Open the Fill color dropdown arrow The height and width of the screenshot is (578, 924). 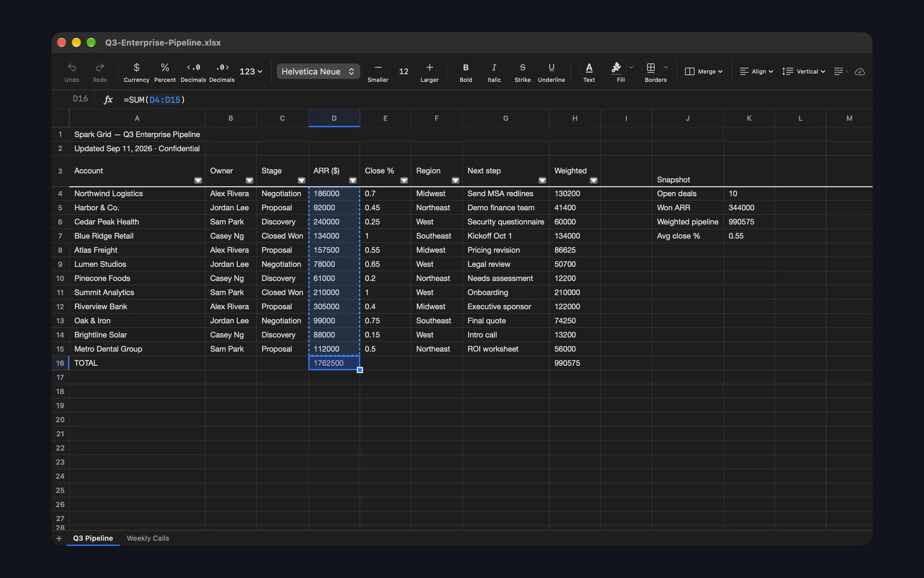631,67
